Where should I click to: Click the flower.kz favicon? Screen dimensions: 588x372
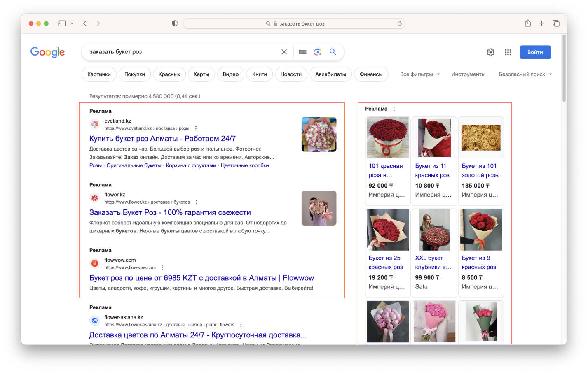click(x=95, y=198)
